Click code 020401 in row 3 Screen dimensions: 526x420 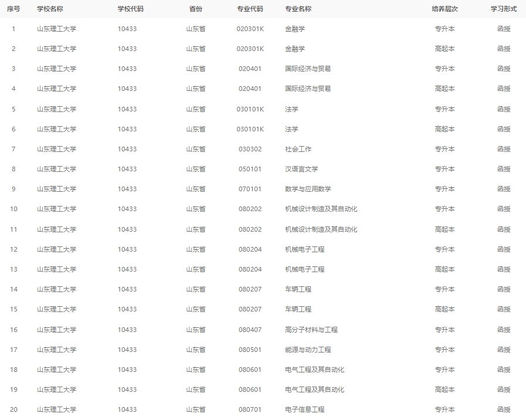250,69
